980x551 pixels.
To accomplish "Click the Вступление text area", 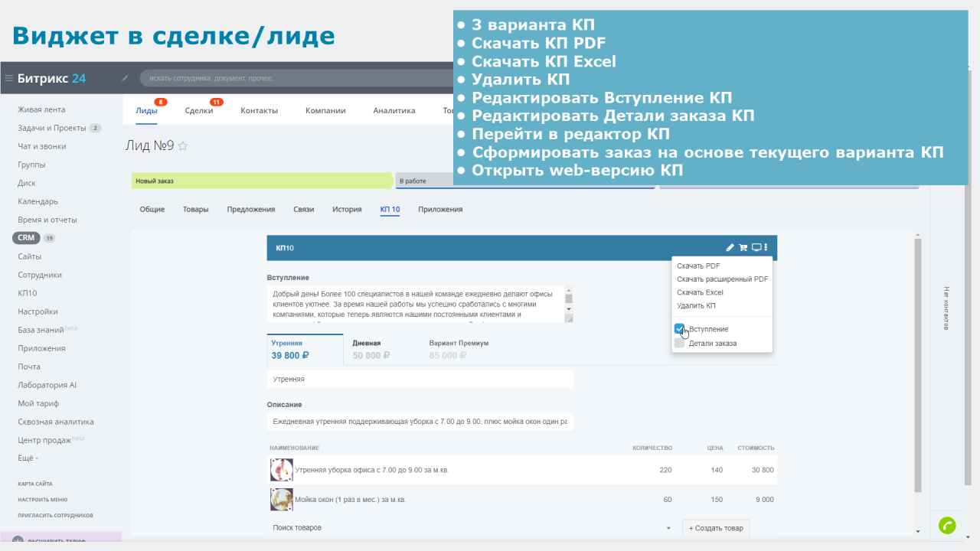I will 420,305.
